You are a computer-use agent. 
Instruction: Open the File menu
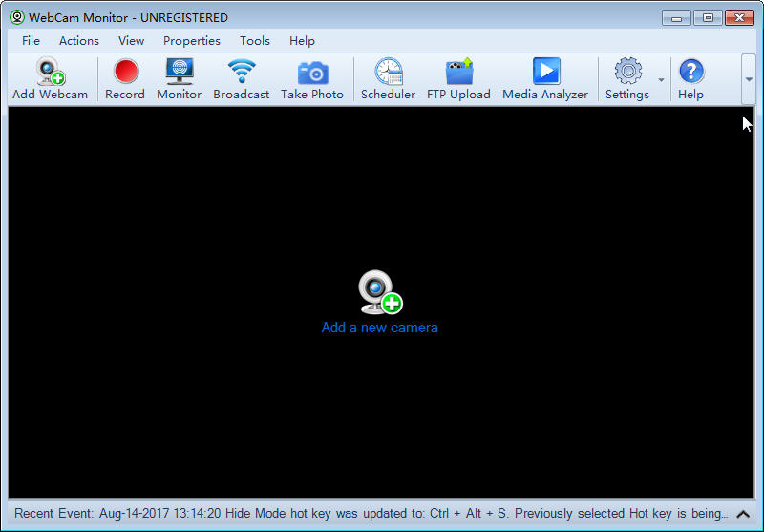click(x=31, y=41)
